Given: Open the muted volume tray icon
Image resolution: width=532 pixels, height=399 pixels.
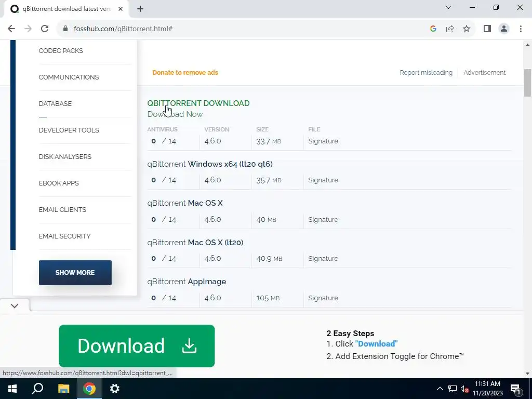Looking at the screenshot, I should click(464, 389).
